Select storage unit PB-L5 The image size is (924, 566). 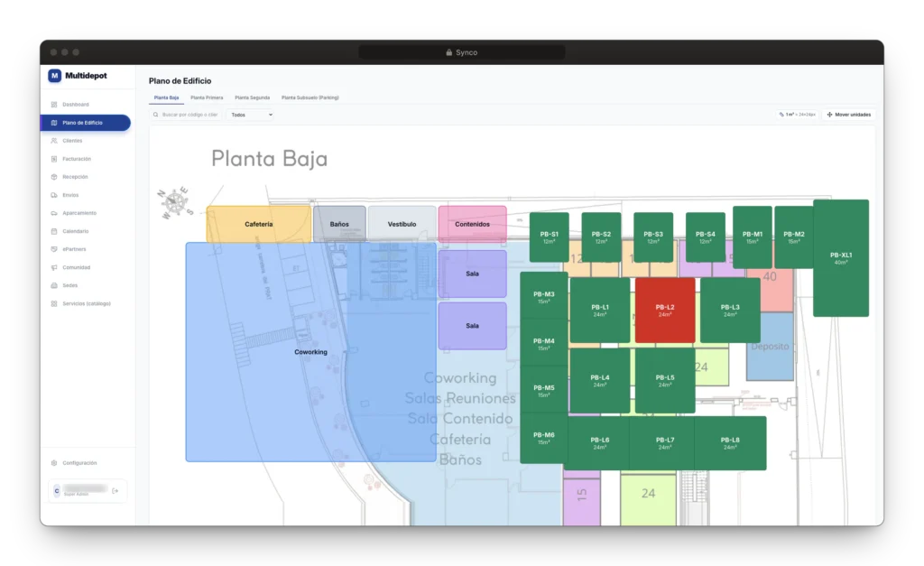tap(665, 380)
